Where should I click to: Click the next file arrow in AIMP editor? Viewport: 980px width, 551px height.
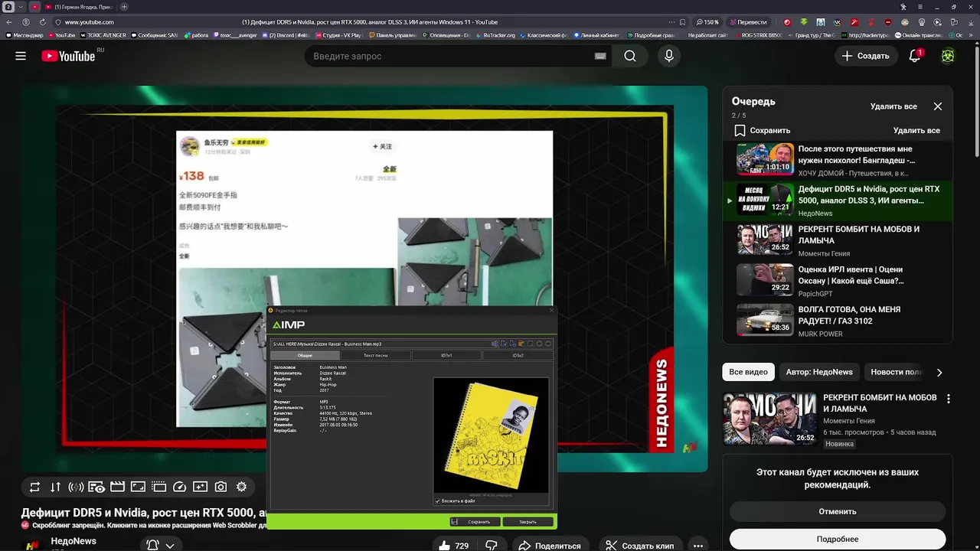(x=548, y=344)
